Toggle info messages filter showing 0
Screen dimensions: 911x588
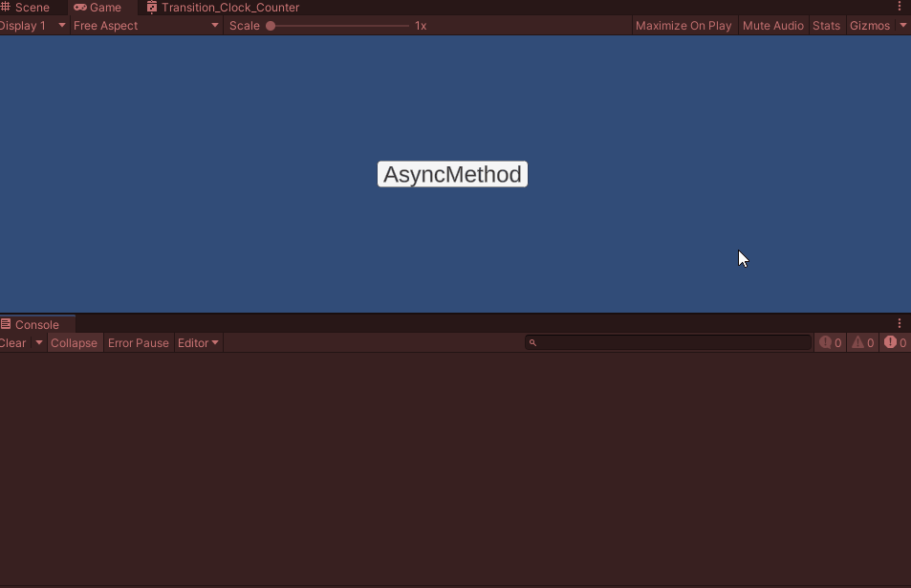831,343
